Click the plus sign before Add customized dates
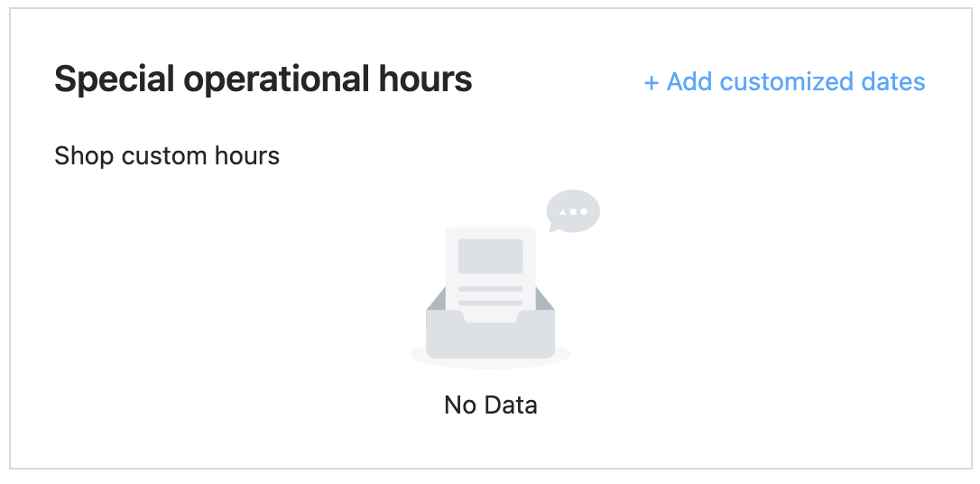The image size is (980, 484). [652, 82]
